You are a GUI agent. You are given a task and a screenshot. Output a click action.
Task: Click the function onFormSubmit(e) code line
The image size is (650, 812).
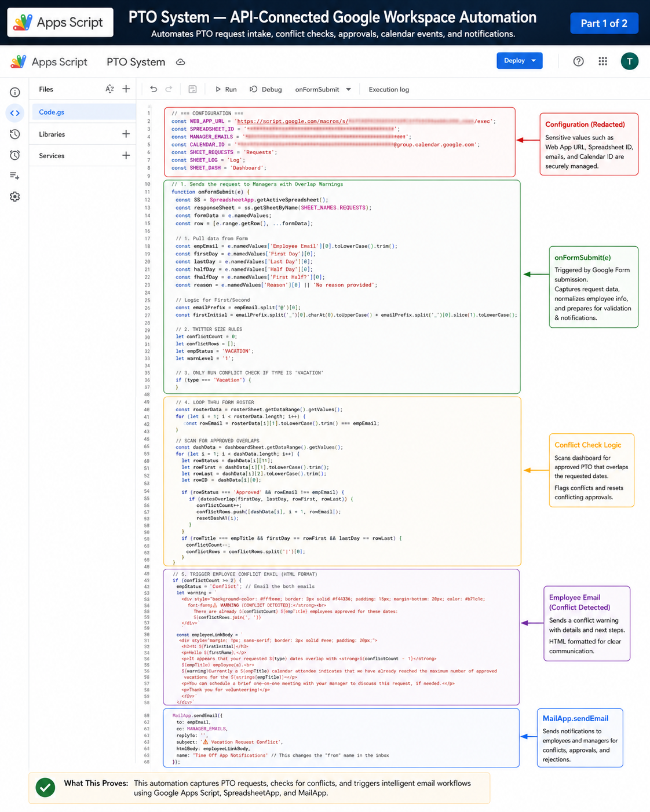[x=210, y=192]
